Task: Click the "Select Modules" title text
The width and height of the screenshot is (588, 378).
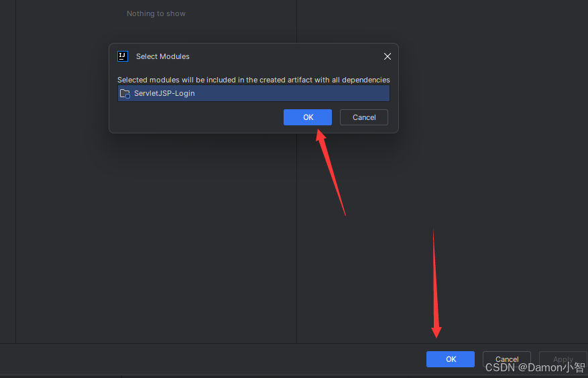Action: 163,56
